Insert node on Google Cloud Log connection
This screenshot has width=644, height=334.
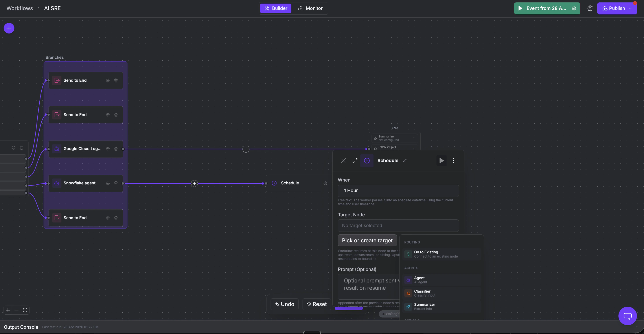(246, 149)
